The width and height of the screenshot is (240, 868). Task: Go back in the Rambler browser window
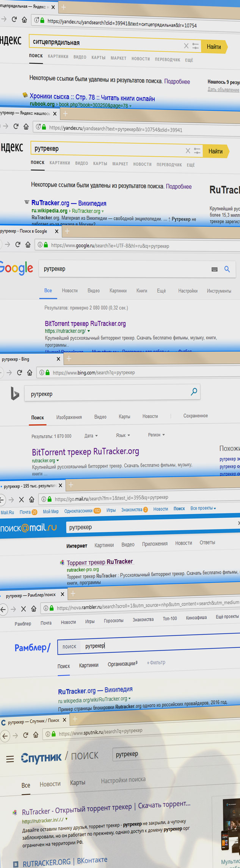[3, 610]
